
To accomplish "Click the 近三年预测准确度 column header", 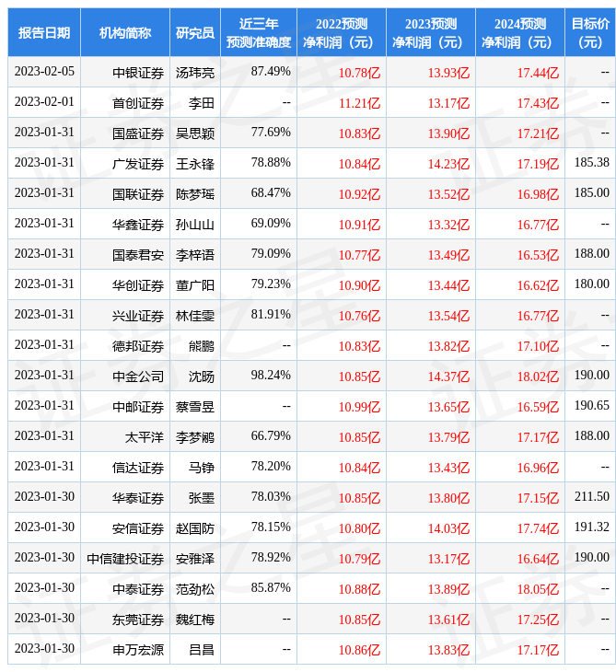I will [259, 32].
